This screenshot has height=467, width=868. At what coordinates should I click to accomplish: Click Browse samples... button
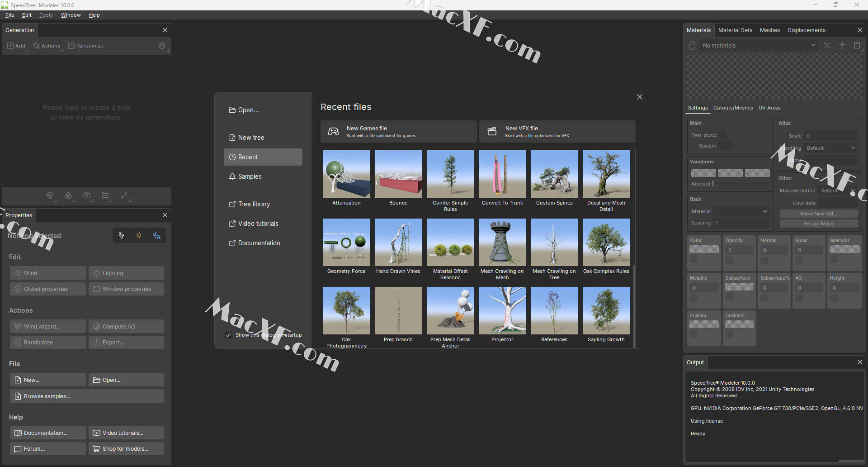87,396
